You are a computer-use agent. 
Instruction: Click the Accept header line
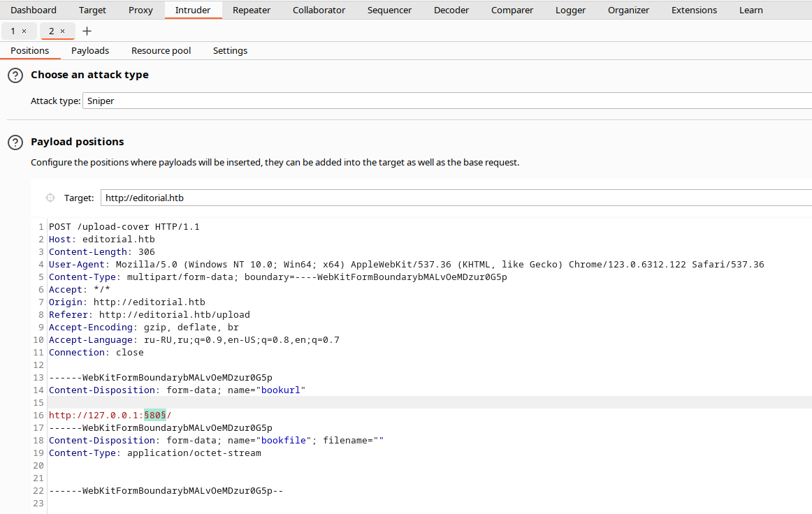tap(79, 289)
